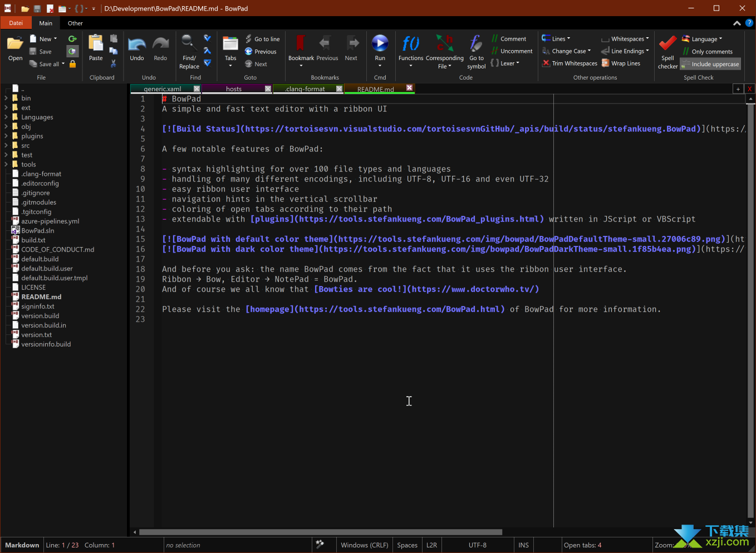Screen dimensions: 756x553
Task: Open the Corresponding File dropdown
Action: pos(444,52)
